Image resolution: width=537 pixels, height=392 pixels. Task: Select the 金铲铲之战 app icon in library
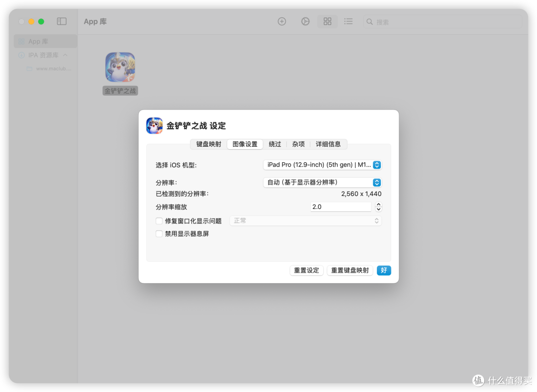[120, 67]
